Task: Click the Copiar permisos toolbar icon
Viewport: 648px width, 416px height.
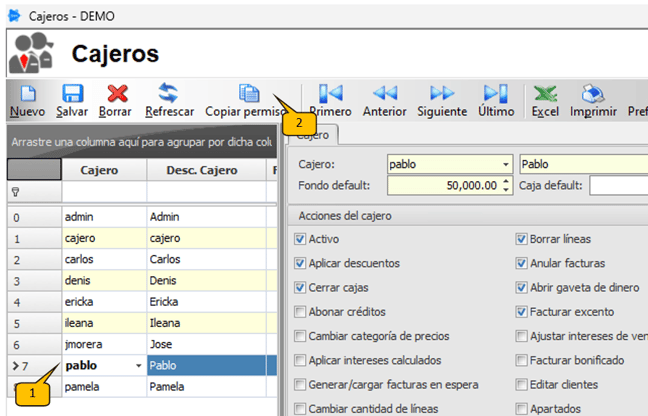Action: pyautogui.click(x=249, y=93)
